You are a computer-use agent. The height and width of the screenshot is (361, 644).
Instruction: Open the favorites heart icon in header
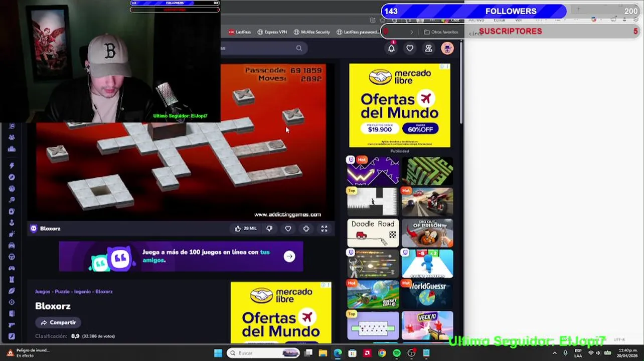click(x=410, y=48)
